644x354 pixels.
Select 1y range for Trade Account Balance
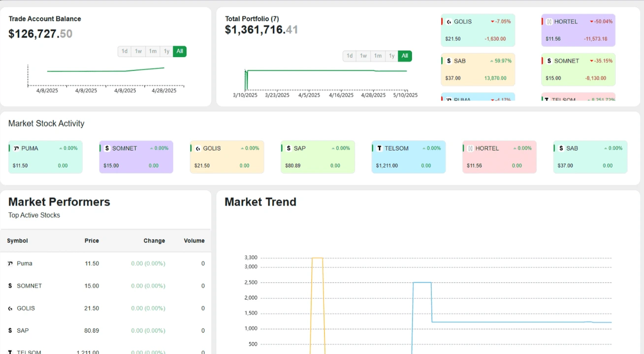(x=166, y=51)
